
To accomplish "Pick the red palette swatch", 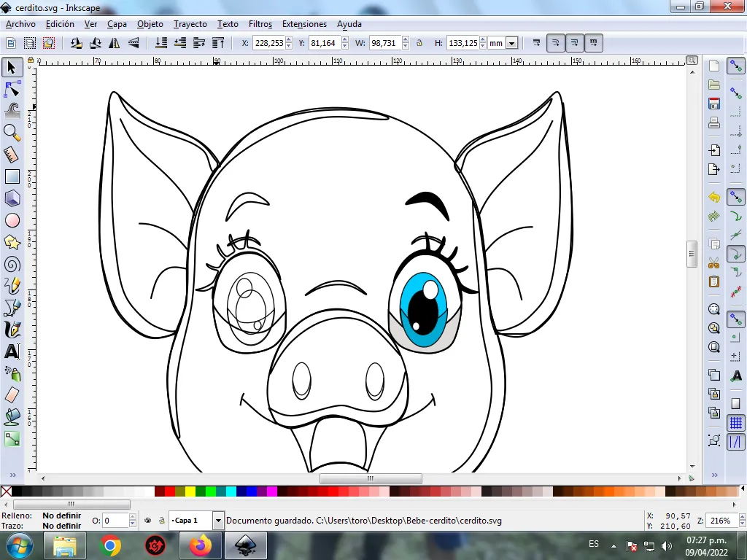I will click(x=169, y=491).
